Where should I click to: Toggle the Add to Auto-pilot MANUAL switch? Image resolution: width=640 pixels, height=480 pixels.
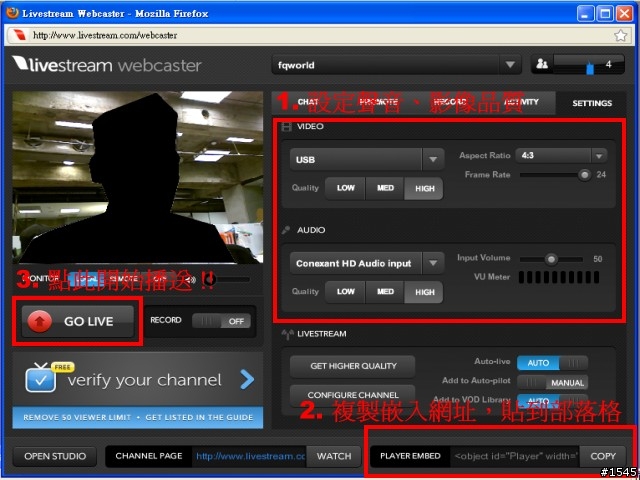coord(552,382)
